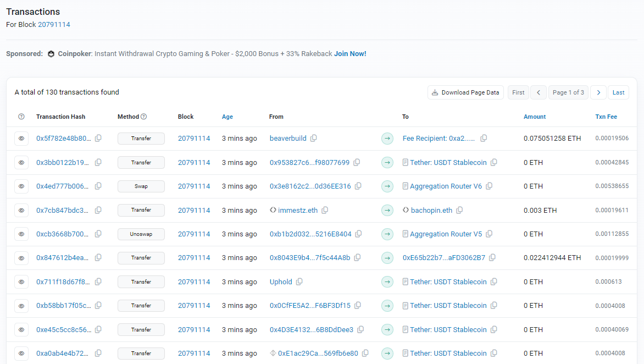Screen dimensions: 644x364
Task: Open Coinpoker Join Now! link
Action: [350, 54]
